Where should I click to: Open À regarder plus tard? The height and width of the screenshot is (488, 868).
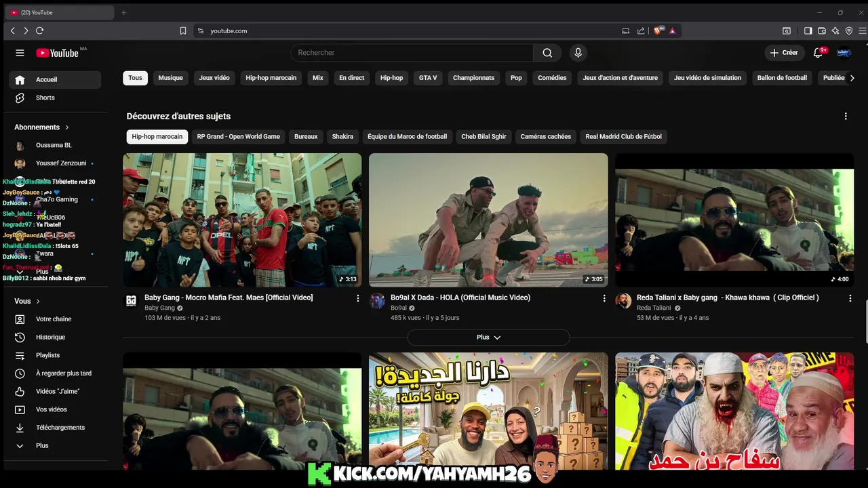(55, 373)
